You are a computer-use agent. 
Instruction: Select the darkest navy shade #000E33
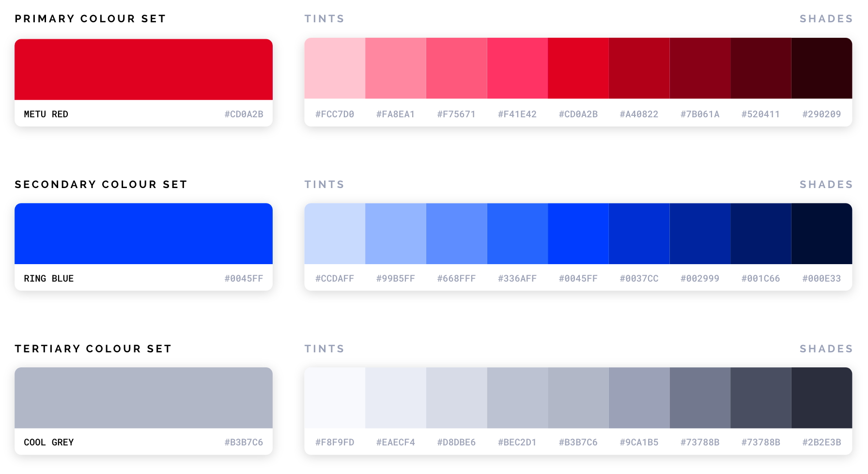tap(821, 234)
